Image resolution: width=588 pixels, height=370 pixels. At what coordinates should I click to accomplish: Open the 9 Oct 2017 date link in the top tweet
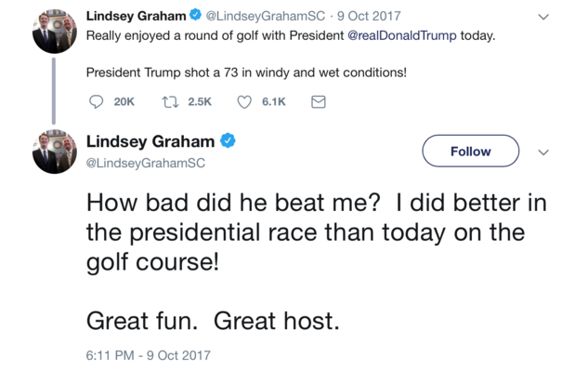369,16
